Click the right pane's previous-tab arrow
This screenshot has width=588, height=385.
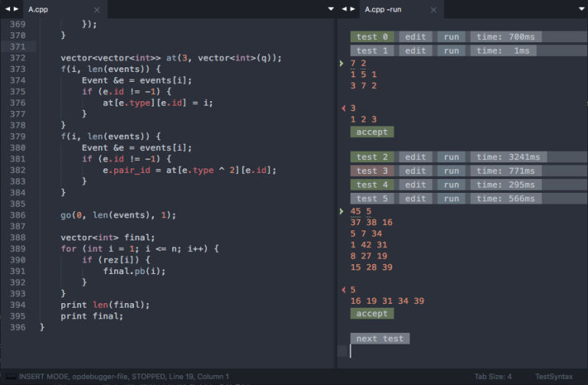point(345,9)
